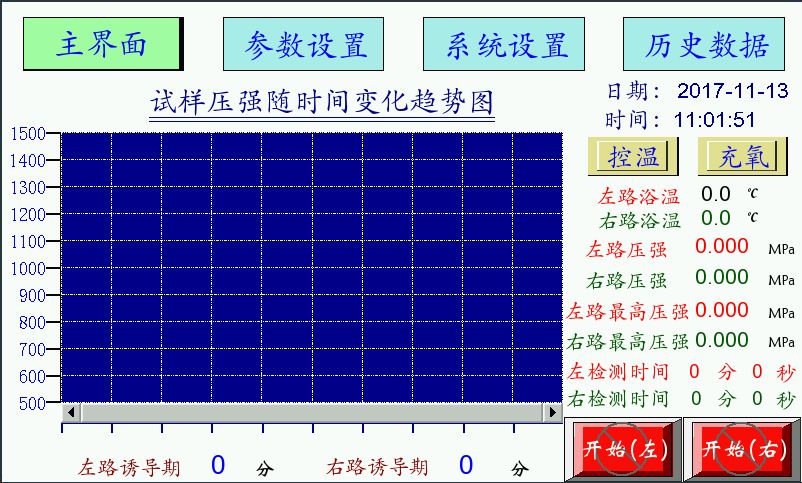Click the 右路最高压强 value
802x483 pixels.
[722, 340]
